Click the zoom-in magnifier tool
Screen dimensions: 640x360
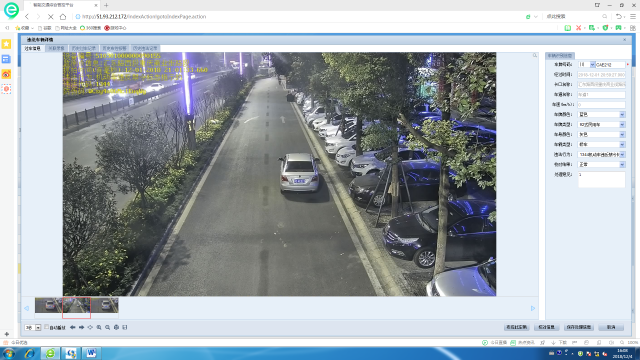[x=99, y=327]
